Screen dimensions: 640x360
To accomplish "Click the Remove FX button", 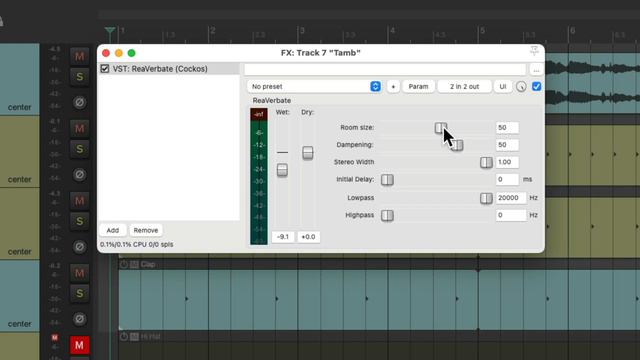I will 146,230.
